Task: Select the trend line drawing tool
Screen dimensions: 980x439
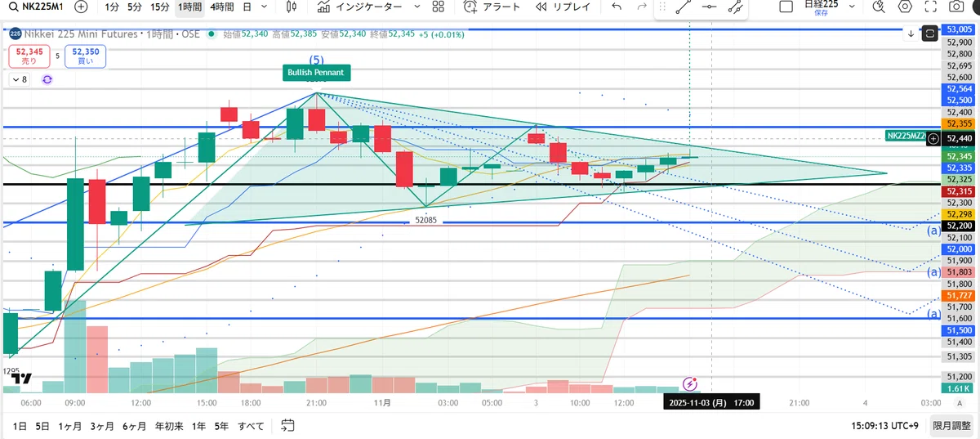Action: click(x=684, y=7)
